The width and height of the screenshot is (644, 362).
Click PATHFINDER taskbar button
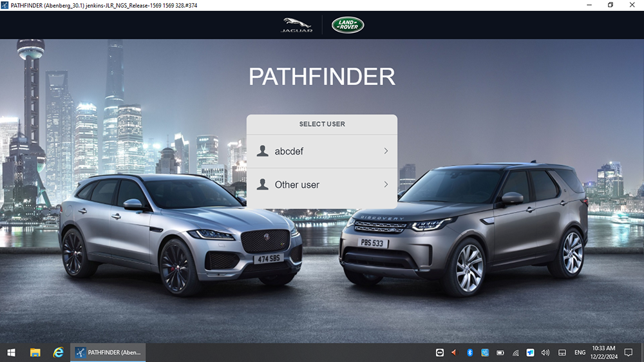pos(108,352)
